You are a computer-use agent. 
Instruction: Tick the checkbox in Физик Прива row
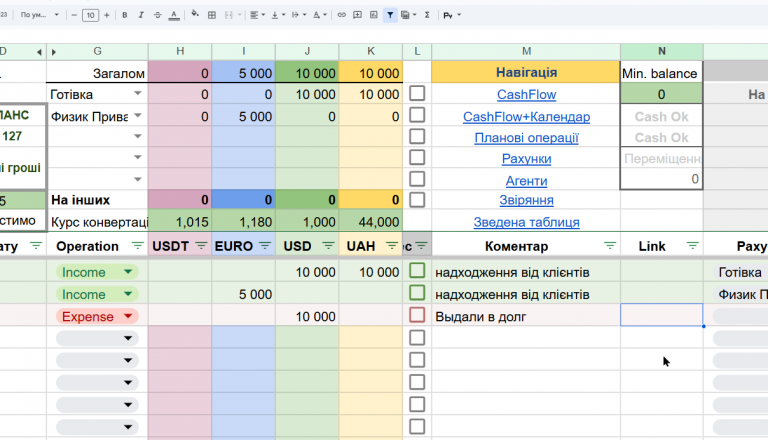417,115
